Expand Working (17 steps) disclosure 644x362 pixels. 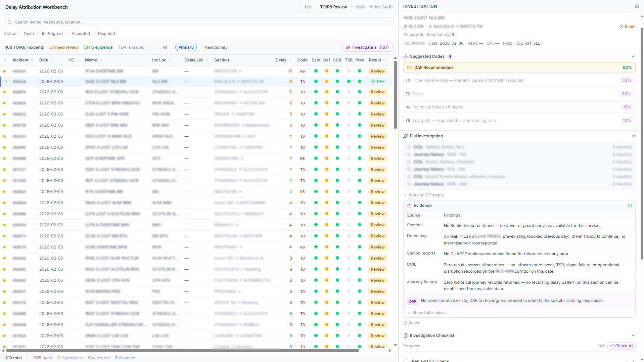[424, 195]
